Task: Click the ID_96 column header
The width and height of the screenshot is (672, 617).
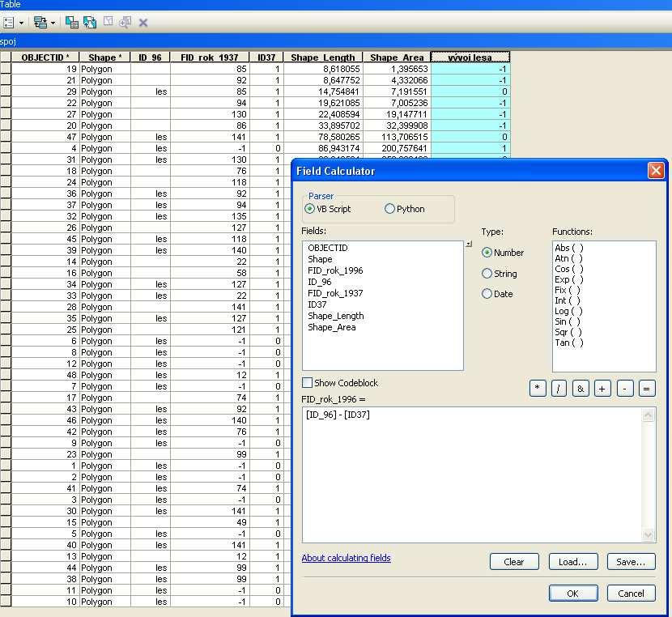Action: [150, 57]
